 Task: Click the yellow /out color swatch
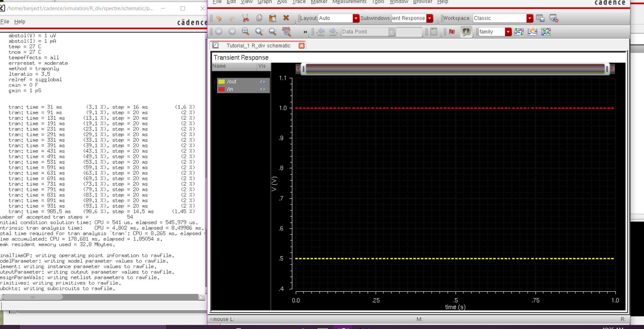coord(222,82)
